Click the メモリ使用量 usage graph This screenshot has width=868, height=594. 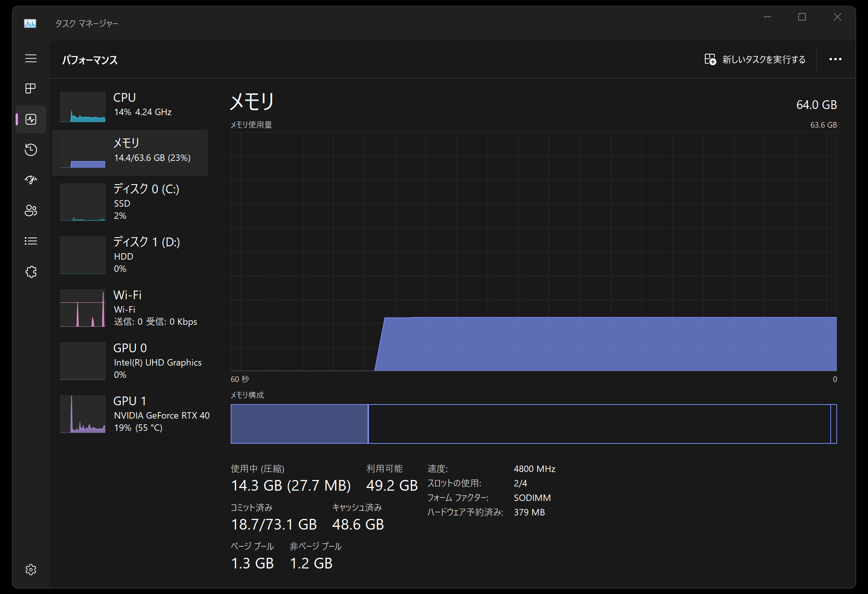point(533,252)
